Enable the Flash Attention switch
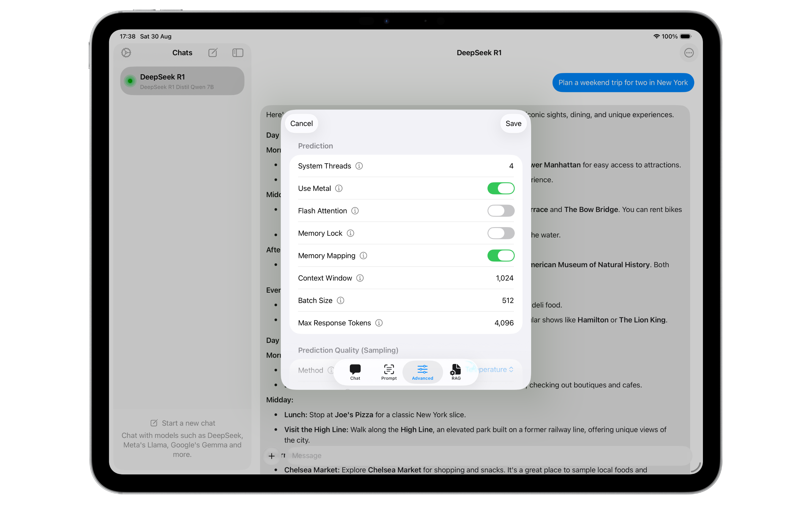Viewport: 812px width, 505px height. click(x=501, y=211)
